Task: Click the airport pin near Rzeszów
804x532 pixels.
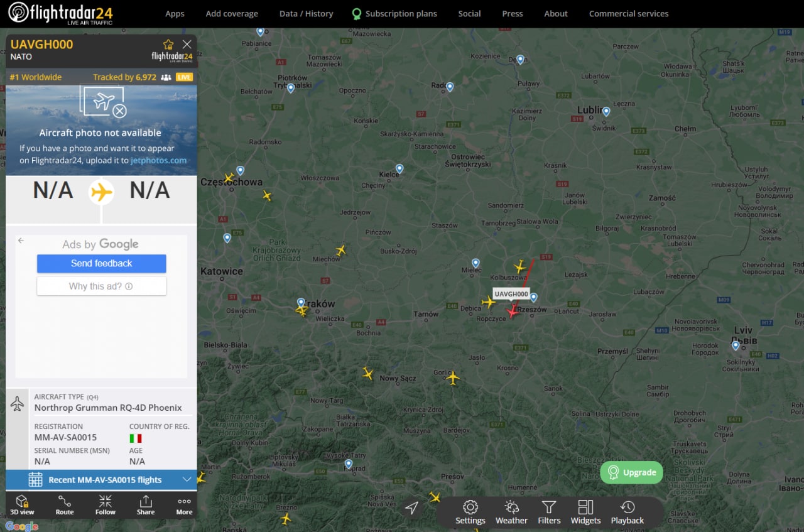Action: pyautogui.click(x=534, y=297)
